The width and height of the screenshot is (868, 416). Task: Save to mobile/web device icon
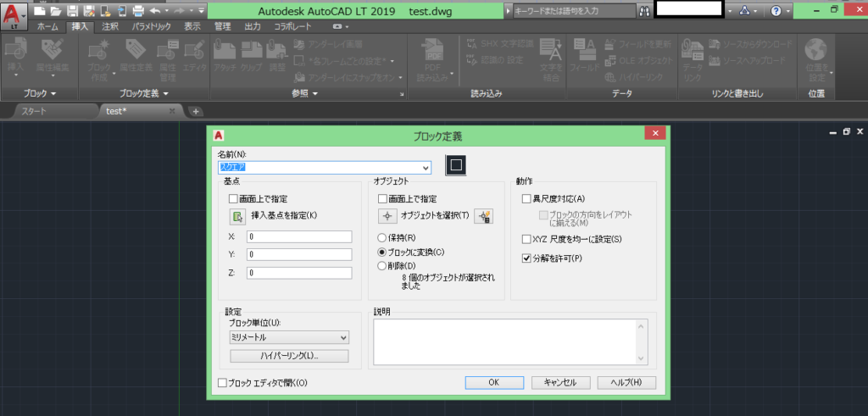point(122,10)
